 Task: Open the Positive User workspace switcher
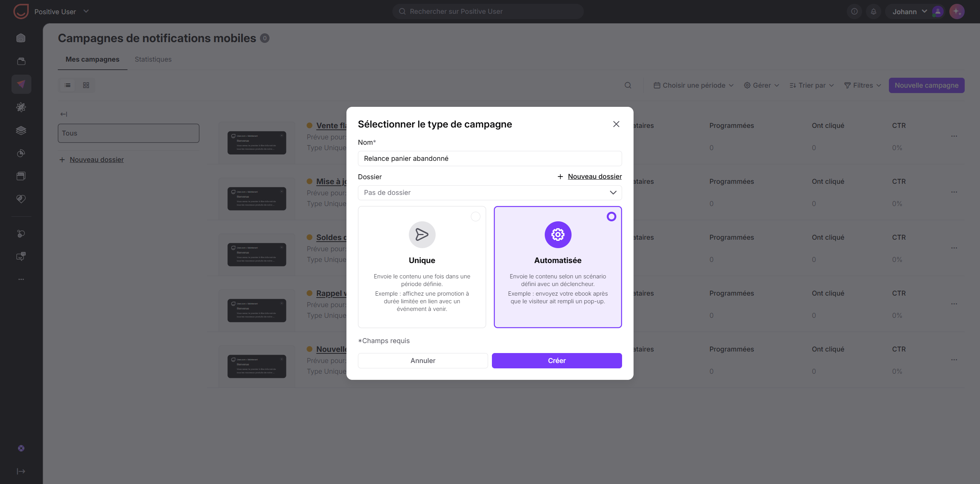(x=61, y=11)
